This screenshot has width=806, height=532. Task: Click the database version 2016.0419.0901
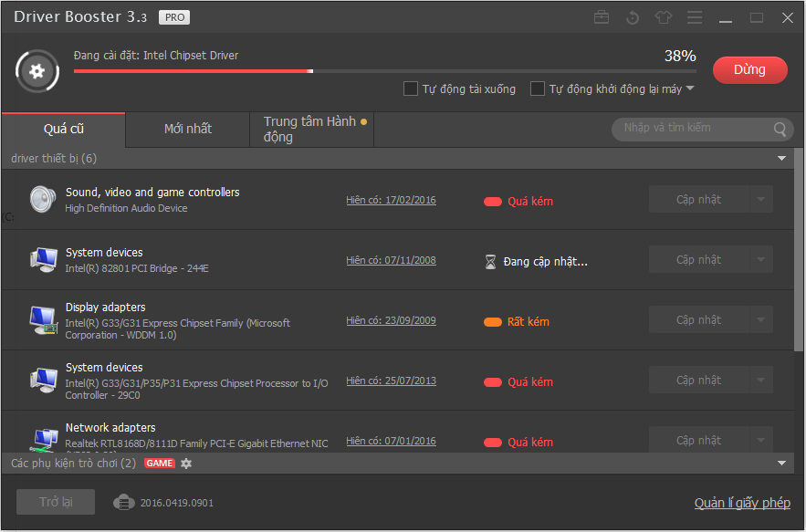(177, 503)
